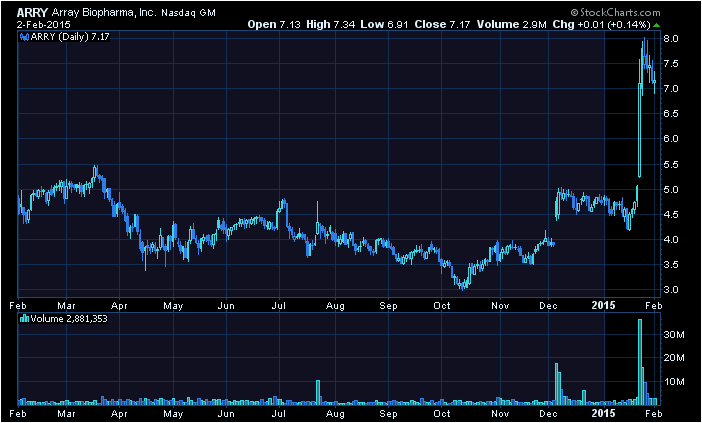Click the Oct label under the price chart
This screenshot has width=702, height=423.
(442, 306)
